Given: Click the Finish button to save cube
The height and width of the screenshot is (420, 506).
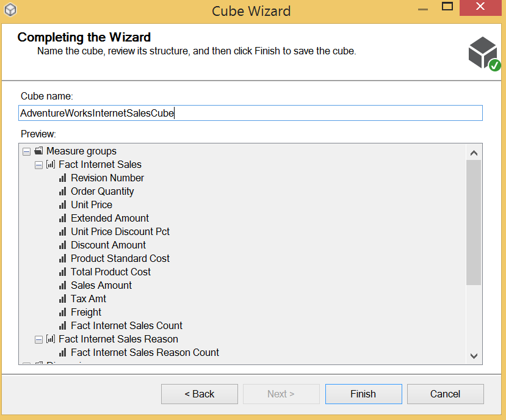Looking at the screenshot, I should point(363,394).
